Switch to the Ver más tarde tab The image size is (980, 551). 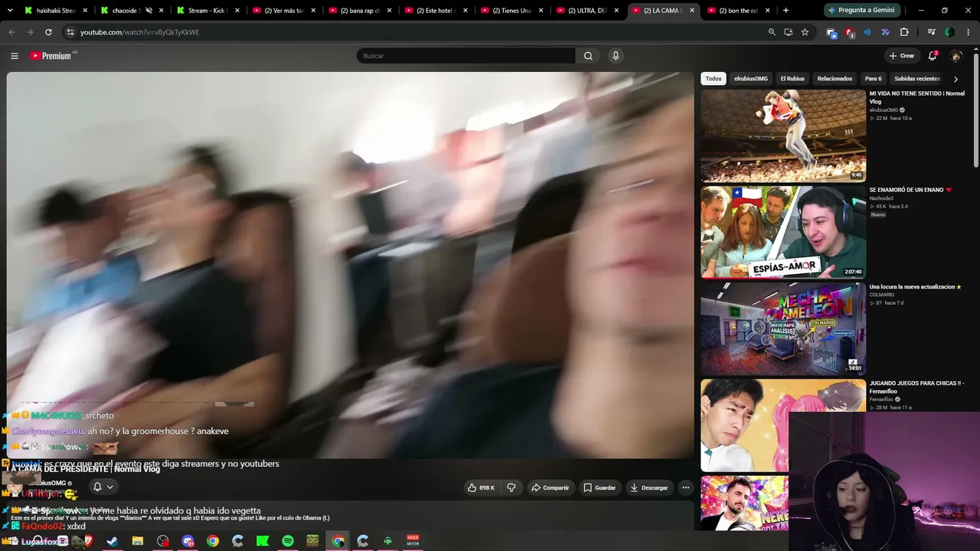[x=279, y=11]
